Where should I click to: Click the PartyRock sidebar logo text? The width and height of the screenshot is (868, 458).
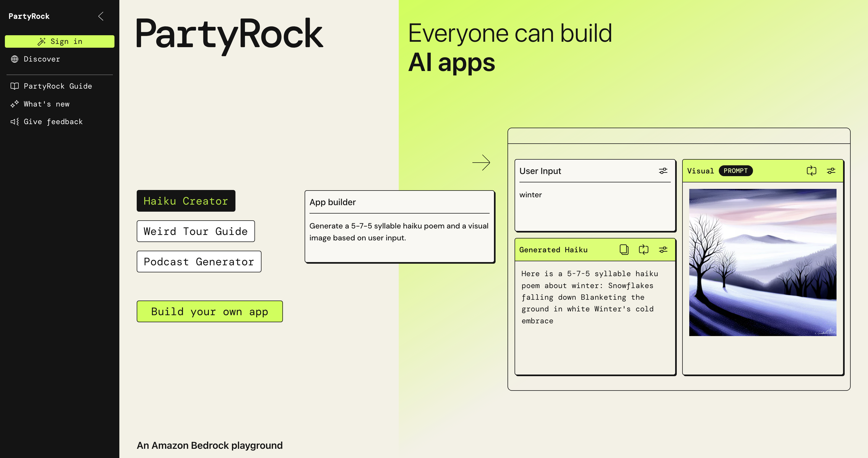(x=29, y=16)
